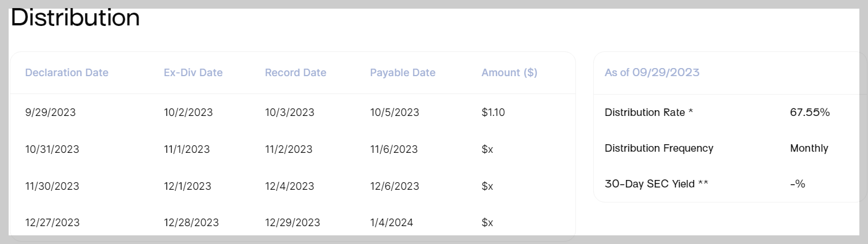Click the Declaration Date column header

pyautogui.click(x=67, y=73)
